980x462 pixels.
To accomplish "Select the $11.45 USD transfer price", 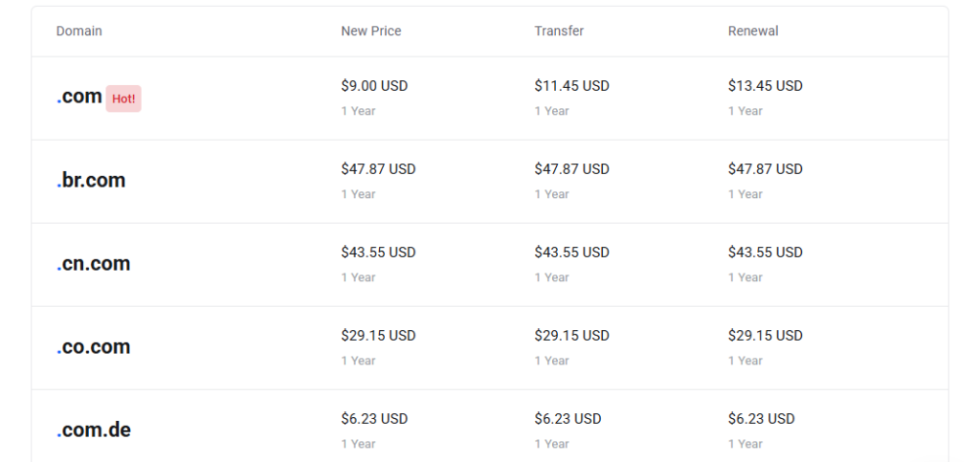I will [x=571, y=86].
